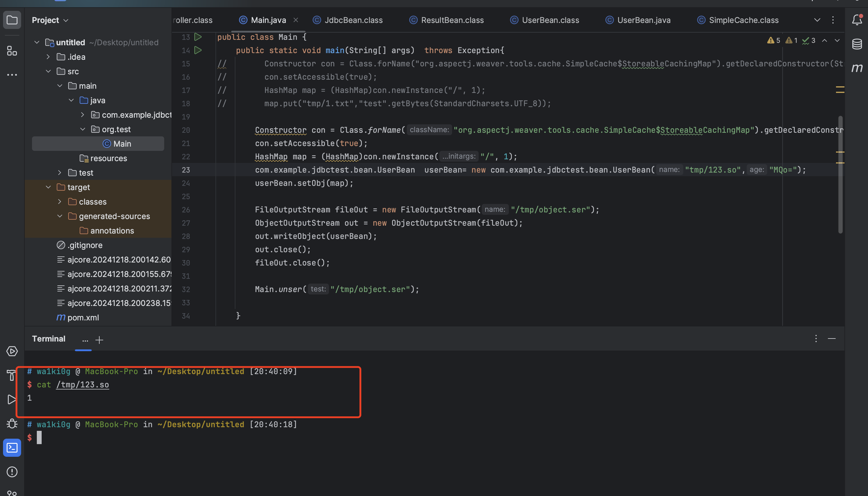868x496 pixels.
Task: Jump to next highlighted problem arrow
Action: [x=837, y=40]
